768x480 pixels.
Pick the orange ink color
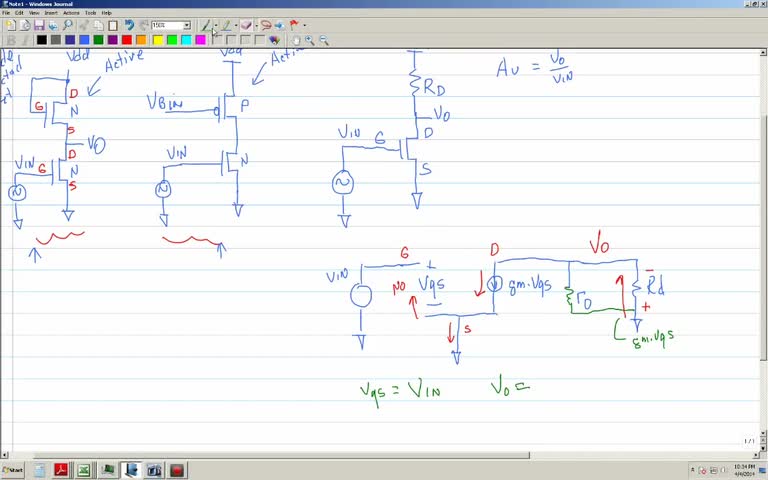pyautogui.click(x=141, y=40)
